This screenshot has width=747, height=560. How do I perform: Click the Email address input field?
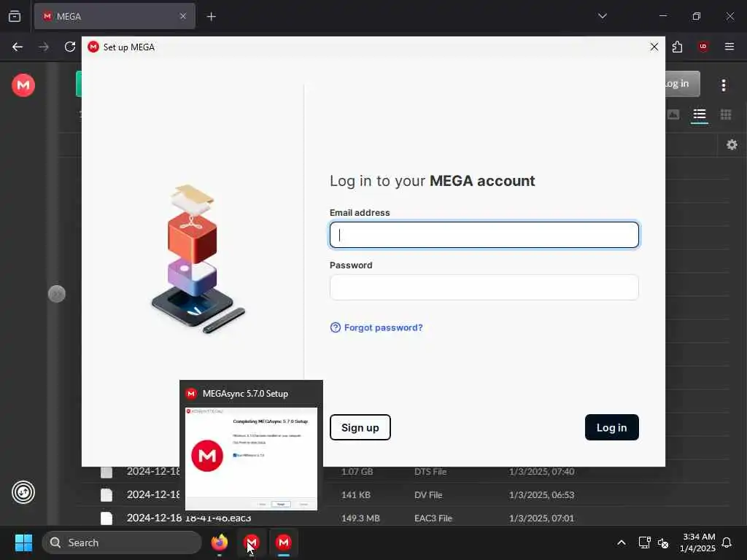click(484, 235)
